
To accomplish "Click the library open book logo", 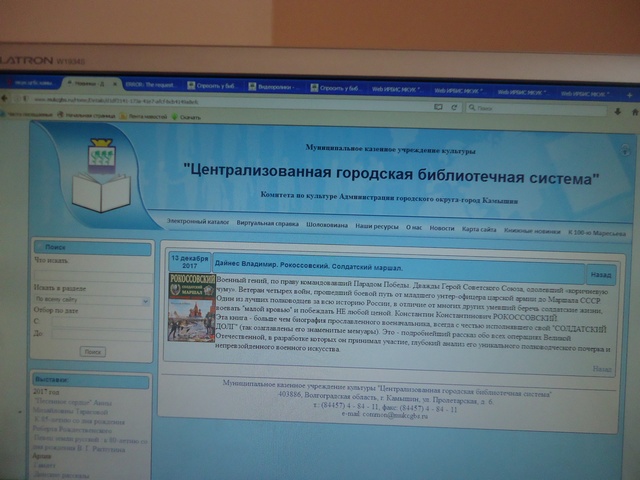I will (101, 192).
